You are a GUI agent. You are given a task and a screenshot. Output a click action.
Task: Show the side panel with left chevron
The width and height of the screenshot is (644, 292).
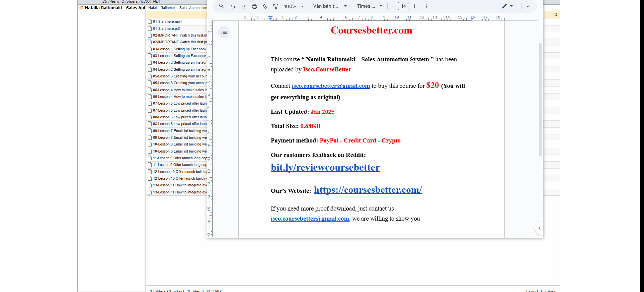point(539,228)
